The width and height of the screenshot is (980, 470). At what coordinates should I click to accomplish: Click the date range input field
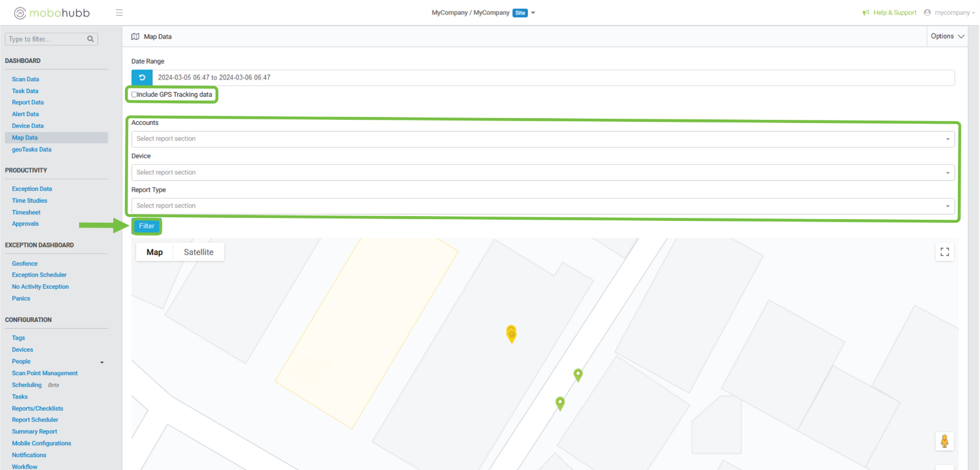click(x=551, y=78)
